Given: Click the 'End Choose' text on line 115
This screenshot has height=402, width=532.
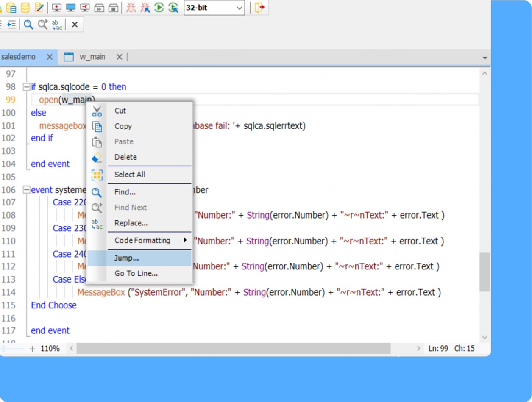Looking at the screenshot, I should click(54, 305).
